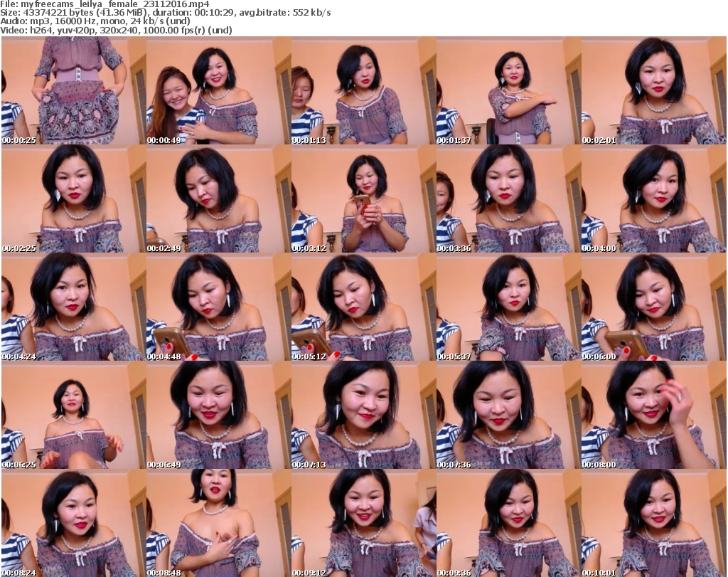This screenshot has height=577, width=728.
Task: Select thumbnail frame at 00:04:00
Action: coord(654,198)
